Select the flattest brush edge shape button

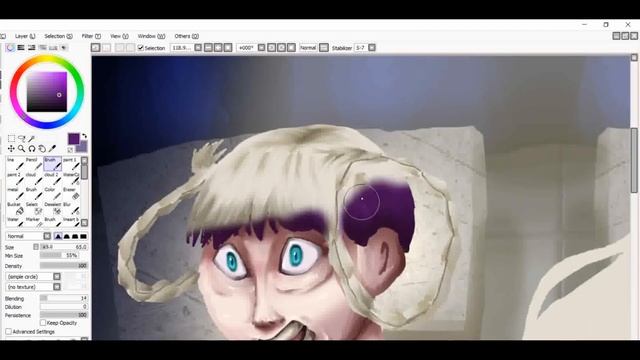pos(83,236)
